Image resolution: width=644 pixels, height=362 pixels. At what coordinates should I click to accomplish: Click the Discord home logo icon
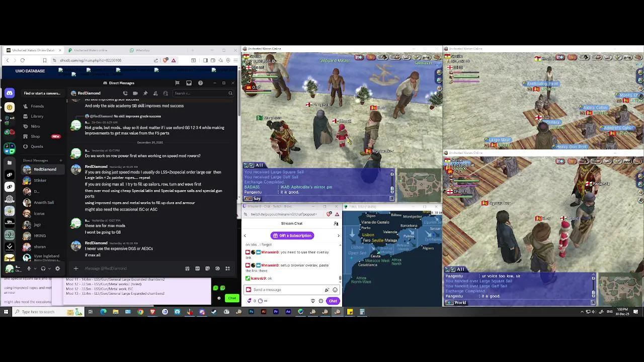tap(10, 93)
